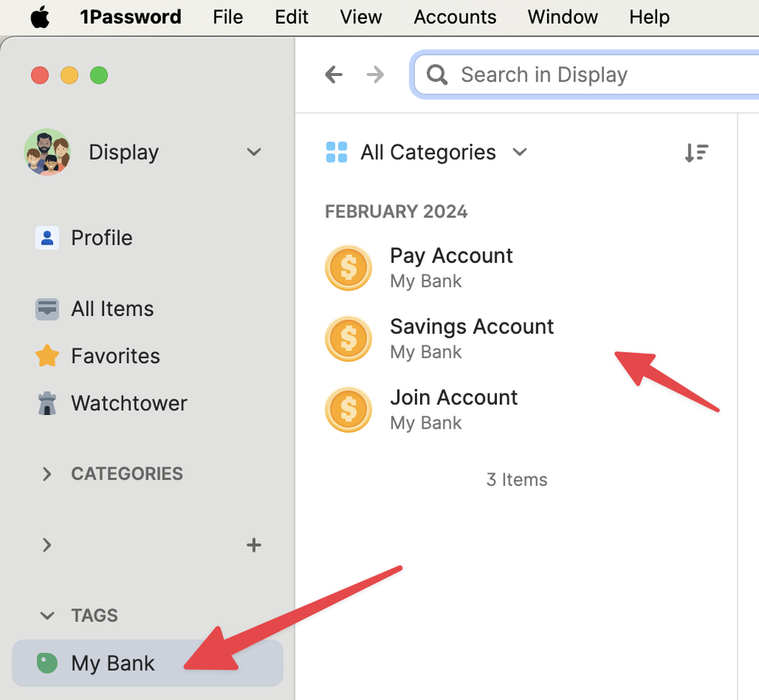The image size is (759, 700).
Task: Click the All Items card icon
Action: [47, 309]
